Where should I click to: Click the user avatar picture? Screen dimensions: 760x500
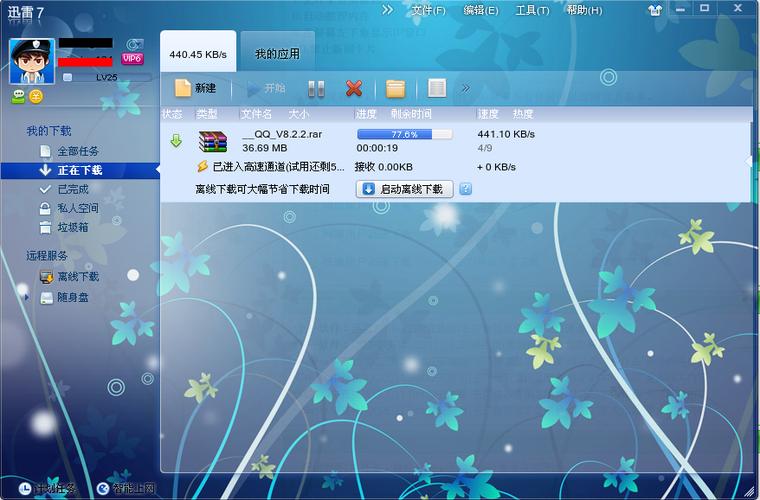(32, 62)
